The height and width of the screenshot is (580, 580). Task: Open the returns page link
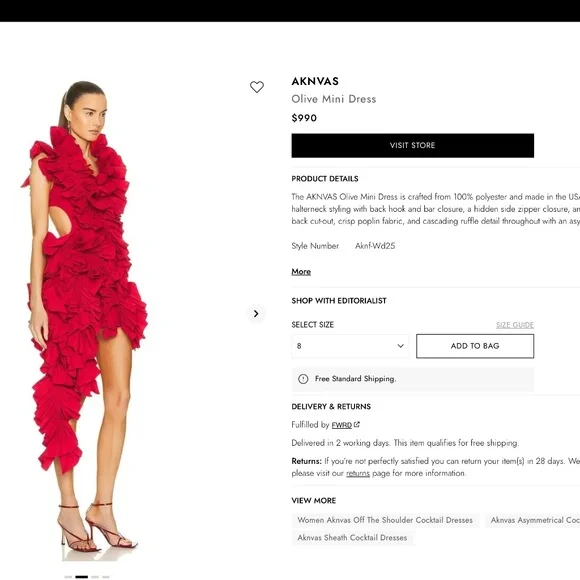click(358, 473)
